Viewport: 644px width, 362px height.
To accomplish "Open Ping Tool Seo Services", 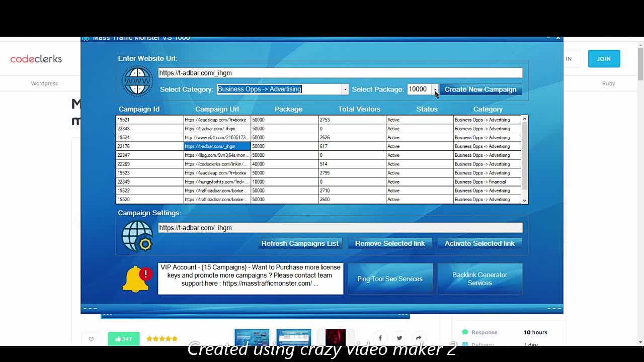I will click(x=390, y=279).
